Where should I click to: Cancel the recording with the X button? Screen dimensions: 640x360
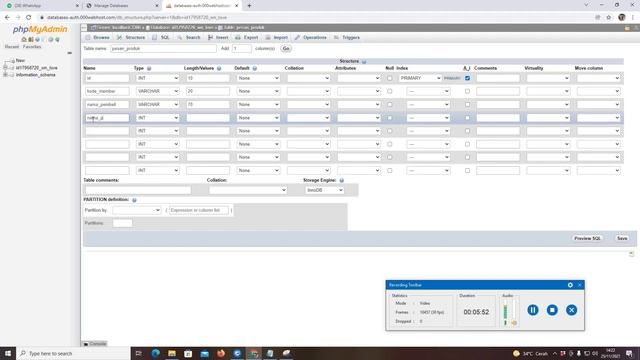571,310
